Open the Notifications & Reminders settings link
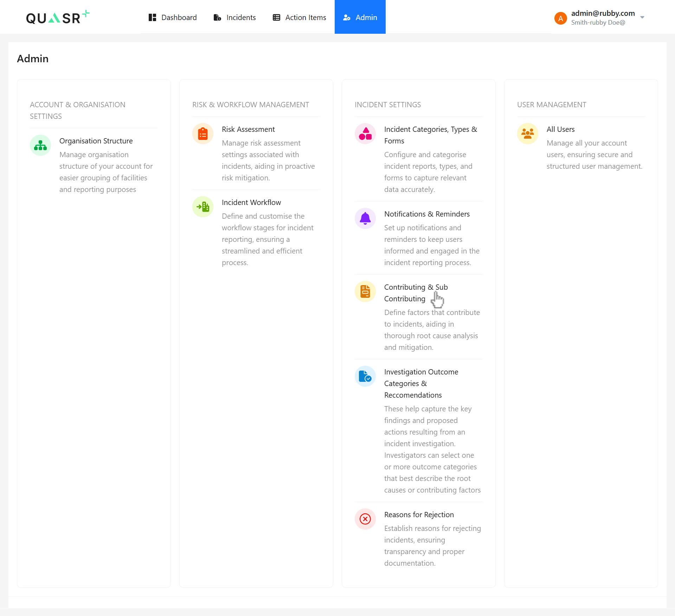675x616 pixels. pyautogui.click(x=427, y=214)
